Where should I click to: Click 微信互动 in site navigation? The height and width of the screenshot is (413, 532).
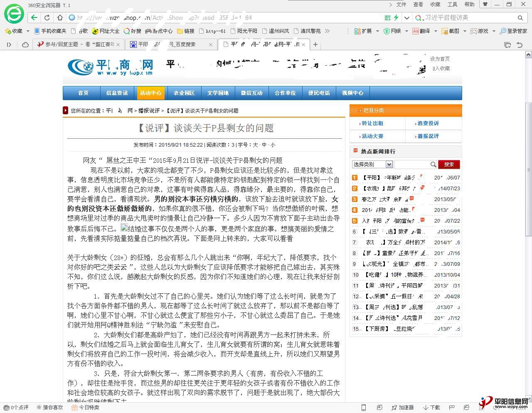251,93
